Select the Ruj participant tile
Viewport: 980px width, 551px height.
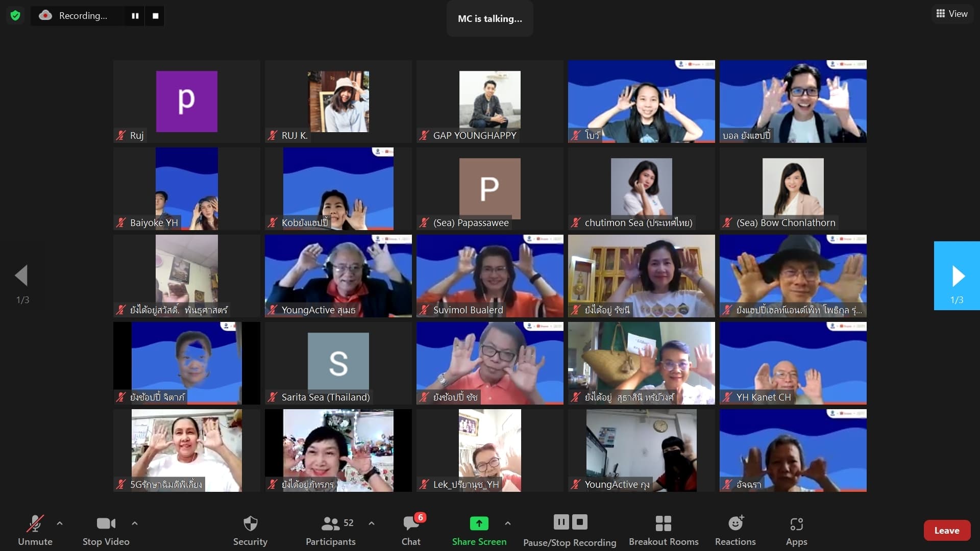pyautogui.click(x=187, y=102)
